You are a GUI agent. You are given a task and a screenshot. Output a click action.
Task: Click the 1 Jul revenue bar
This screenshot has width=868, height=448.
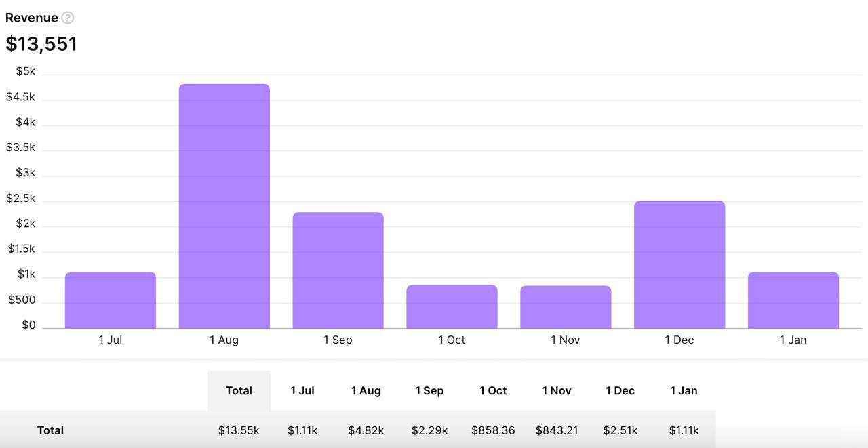111,300
